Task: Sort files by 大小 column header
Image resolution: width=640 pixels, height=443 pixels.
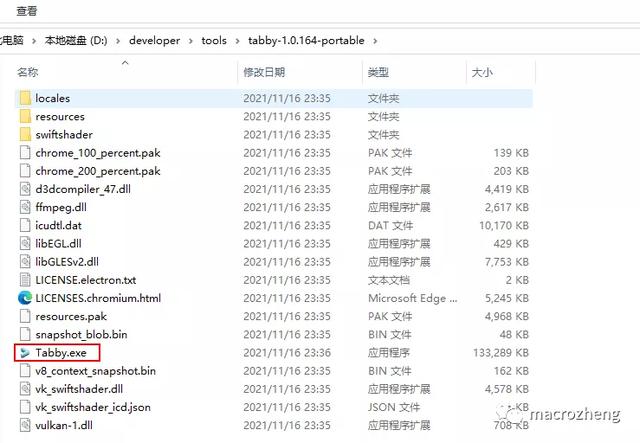Action: (x=482, y=72)
